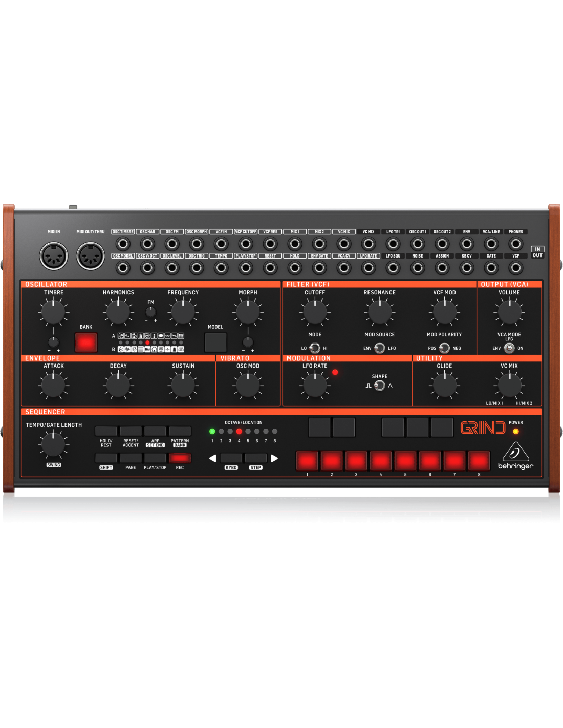Click the right arrow button in the sequencer
The image size is (563, 728).
click(x=274, y=458)
